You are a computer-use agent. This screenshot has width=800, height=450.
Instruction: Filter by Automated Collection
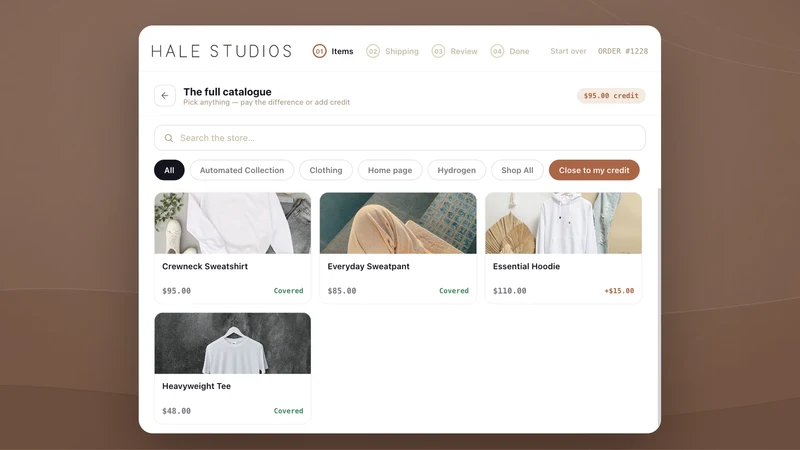242,170
